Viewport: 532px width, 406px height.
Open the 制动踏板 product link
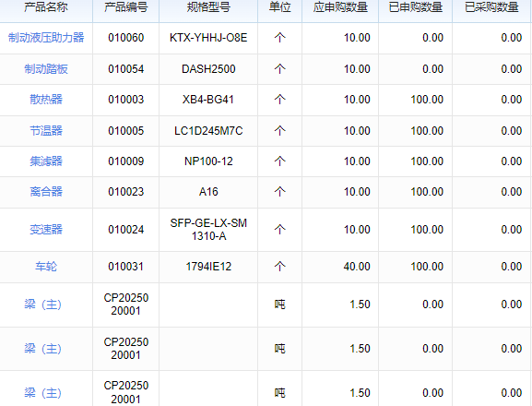[46, 69]
